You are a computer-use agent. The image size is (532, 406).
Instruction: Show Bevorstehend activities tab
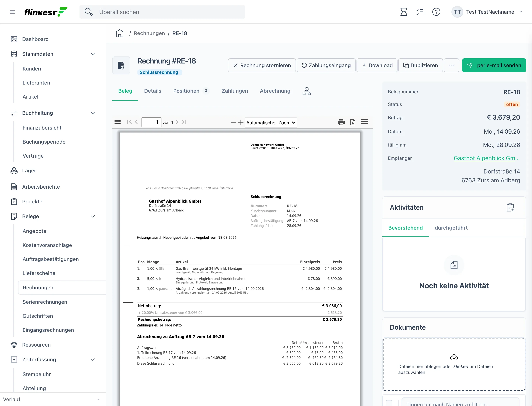pos(405,228)
